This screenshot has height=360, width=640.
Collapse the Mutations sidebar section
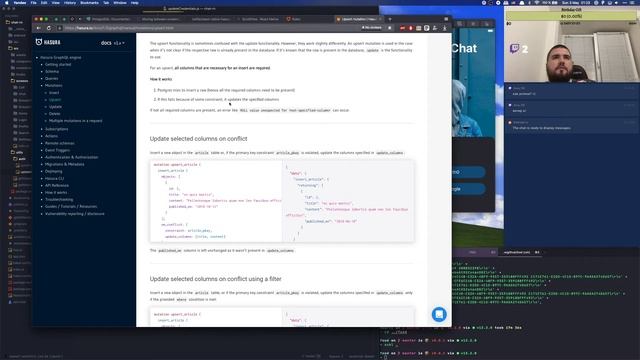tap(53, 85)
